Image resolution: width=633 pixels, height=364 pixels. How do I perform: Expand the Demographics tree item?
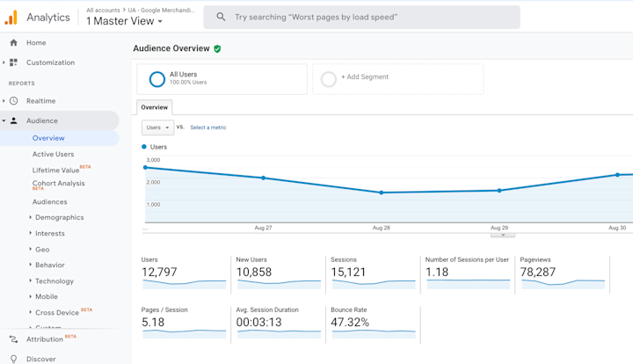(59, 217)
